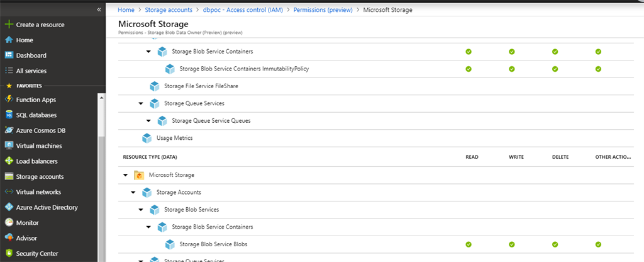Click the DELETE column header
The height and width of the screenshot is (262, 644).
(x=560, y=157)
